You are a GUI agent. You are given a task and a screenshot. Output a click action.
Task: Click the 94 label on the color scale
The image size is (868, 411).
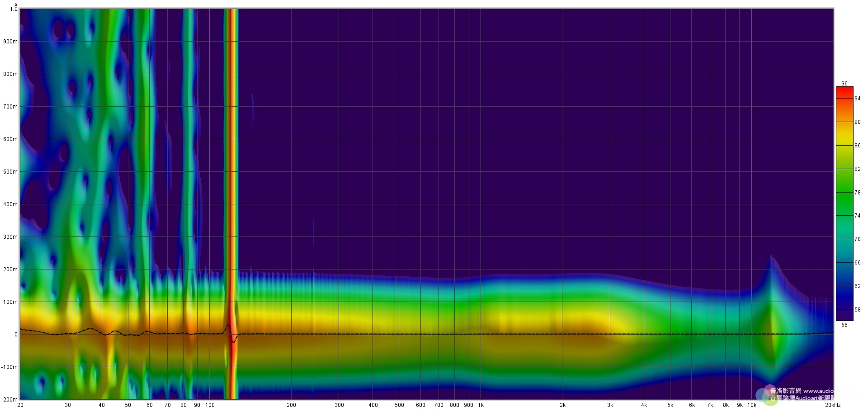[x=858, y=99]
